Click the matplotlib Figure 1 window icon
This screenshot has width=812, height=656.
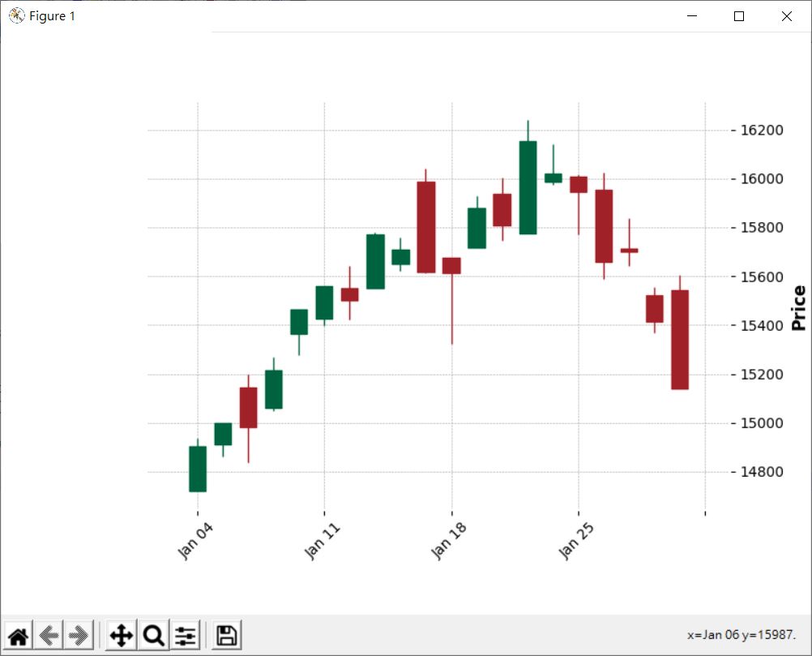[x=16, y=15]
